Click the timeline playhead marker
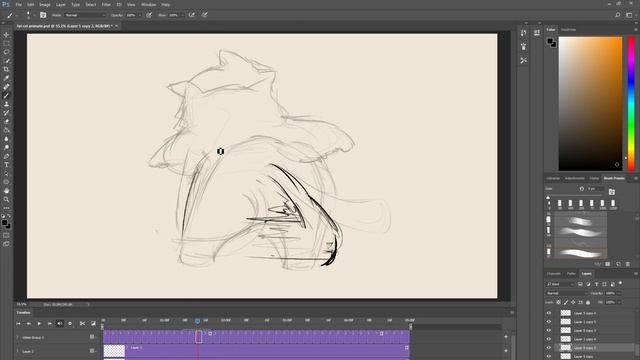 [197, 321]
